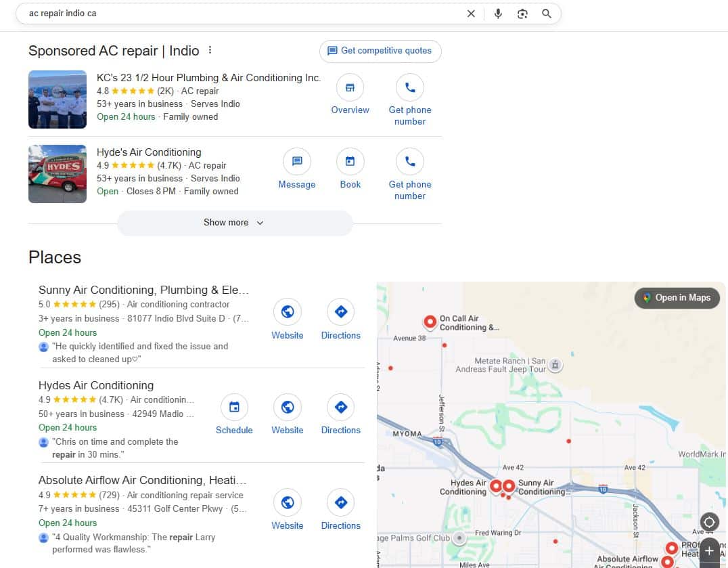Viewport: 728px width, 568px height.
Task: Open in Maps from the map preview
Action: click(677, 297)
